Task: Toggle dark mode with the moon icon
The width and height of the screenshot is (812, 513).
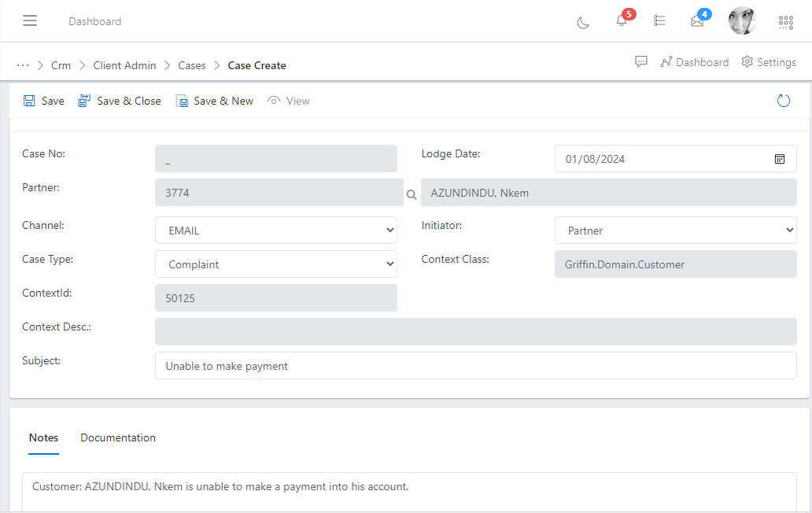Action: point(582,23)
